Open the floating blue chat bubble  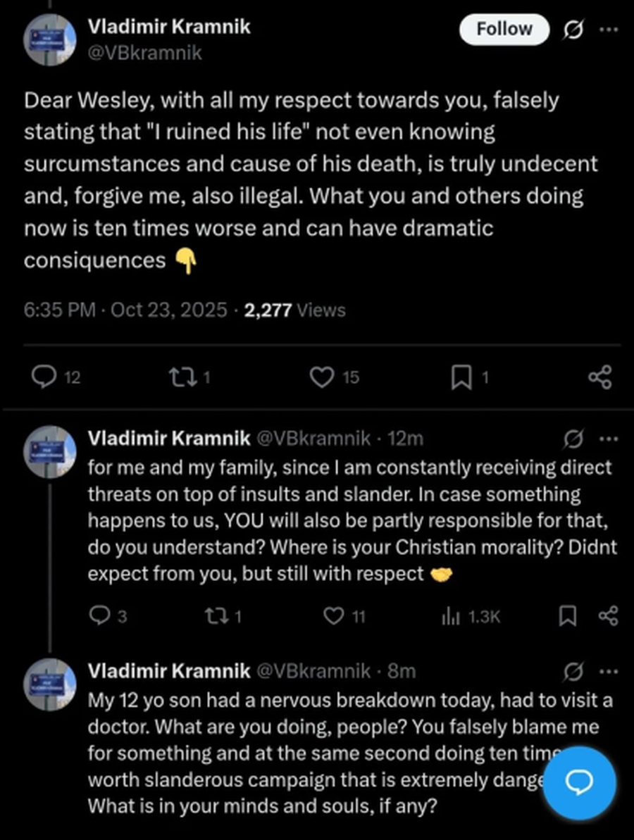pos(580,782)
